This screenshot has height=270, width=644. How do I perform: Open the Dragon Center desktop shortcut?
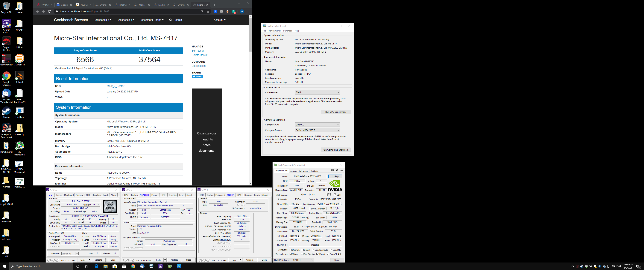pos(6,43)
